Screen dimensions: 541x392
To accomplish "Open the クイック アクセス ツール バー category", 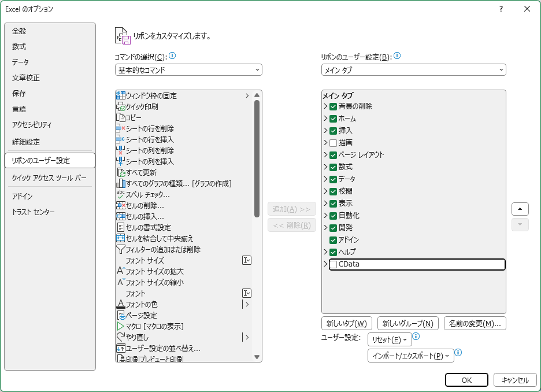I will point(49,177).
